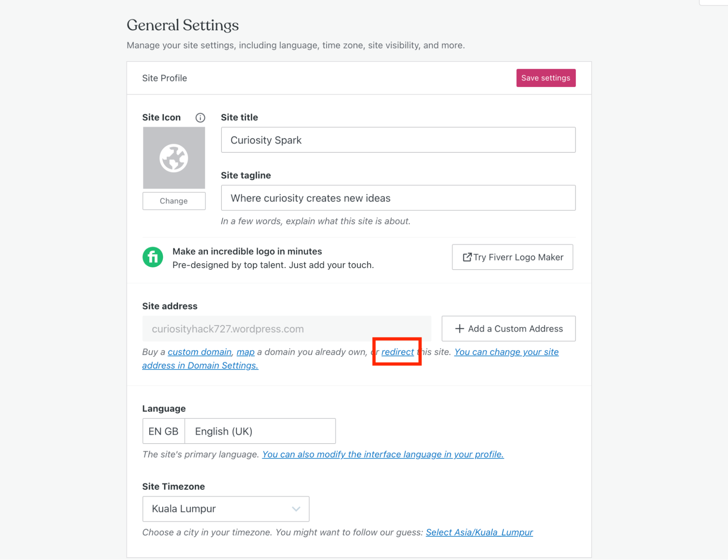Click the Site Icon info icon
The width and height of the screenshot is (728, 560).
(200, 118)
